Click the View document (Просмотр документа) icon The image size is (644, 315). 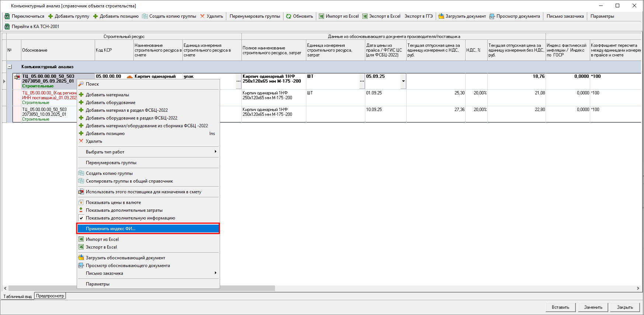[492, 16]
